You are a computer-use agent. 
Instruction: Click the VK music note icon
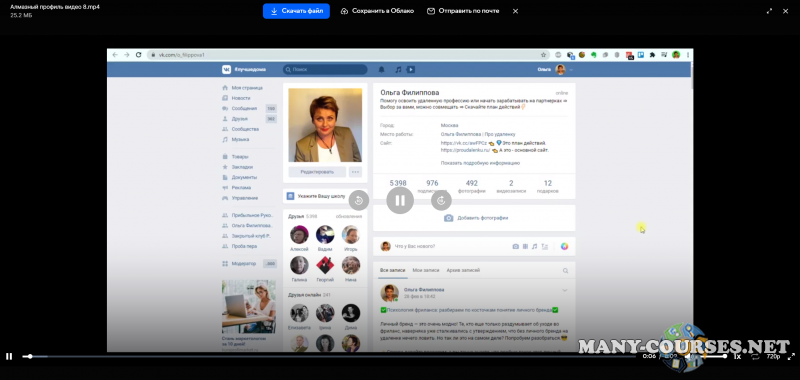coord(398,70)
